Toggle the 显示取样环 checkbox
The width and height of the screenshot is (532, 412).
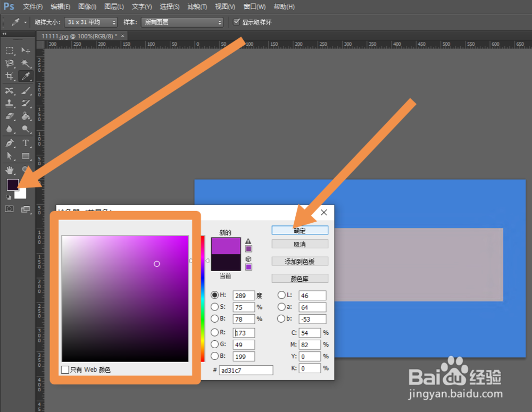tap(237, 22)
